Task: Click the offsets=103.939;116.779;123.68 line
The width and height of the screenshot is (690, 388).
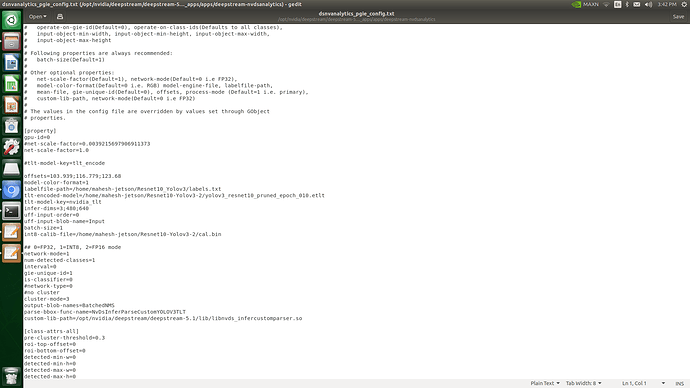Action: pos(73,176)
